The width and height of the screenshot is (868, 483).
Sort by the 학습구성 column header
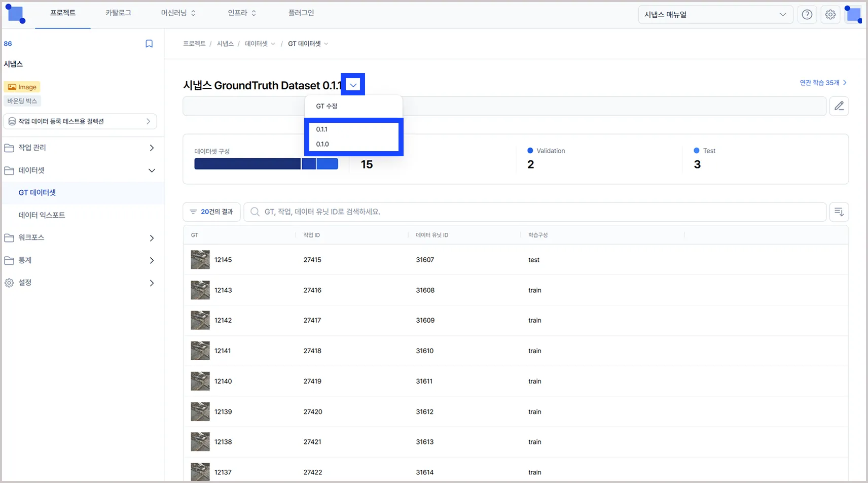pyautogui.click(x=538, y=235)
